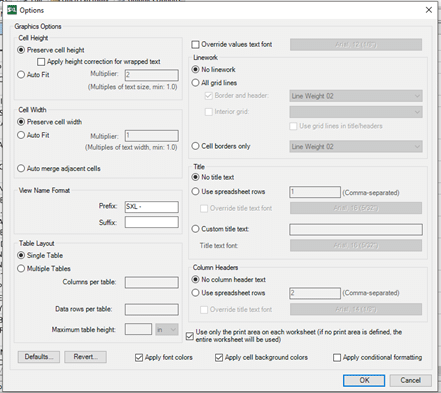The height and width of the screenshot is (393, 441).
Task: Click the Revert button
Action: point(85,357)
